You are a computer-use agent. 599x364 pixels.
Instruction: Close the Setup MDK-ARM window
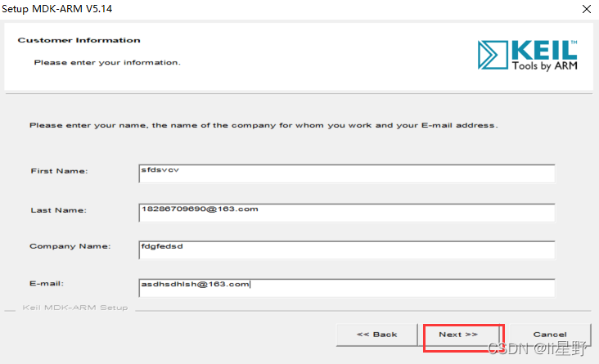586,9
